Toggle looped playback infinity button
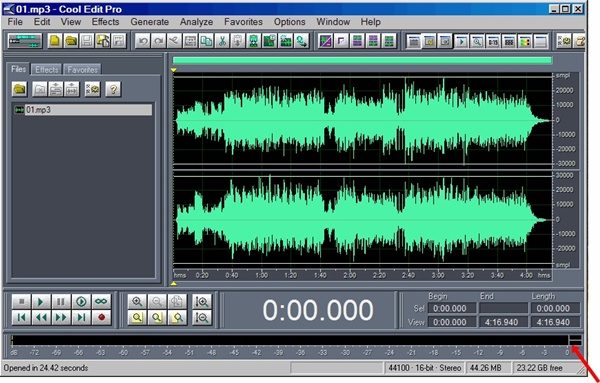 101,302
